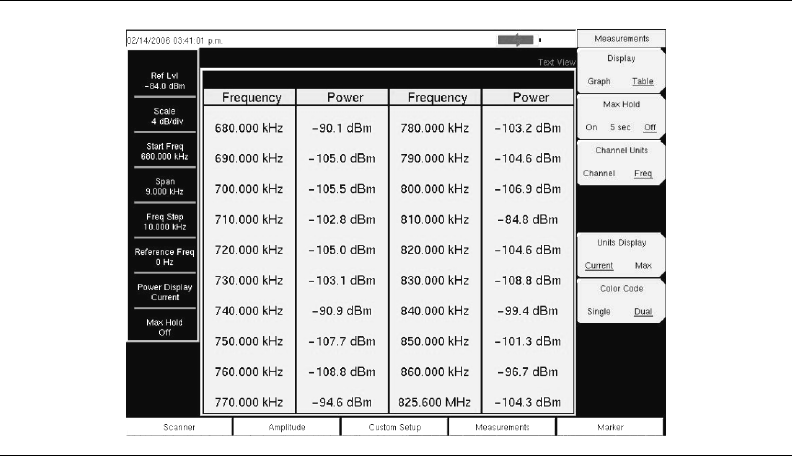Select the 710.000 kHz frequency cell
Image resolution: width=792 pixels, height=456 pixels.
click(x=249, y=220)
